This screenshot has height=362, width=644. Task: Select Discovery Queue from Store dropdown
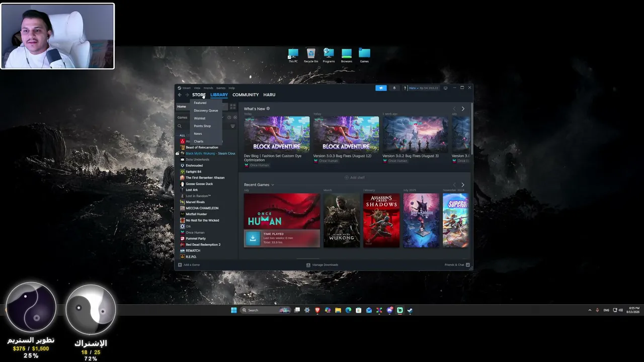206,111
